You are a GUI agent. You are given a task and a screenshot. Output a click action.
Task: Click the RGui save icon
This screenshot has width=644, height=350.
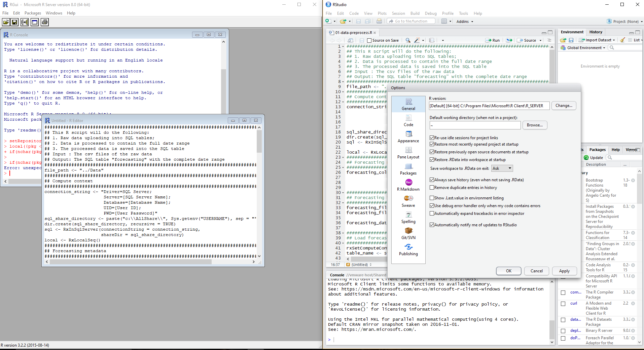pos(14,22)
